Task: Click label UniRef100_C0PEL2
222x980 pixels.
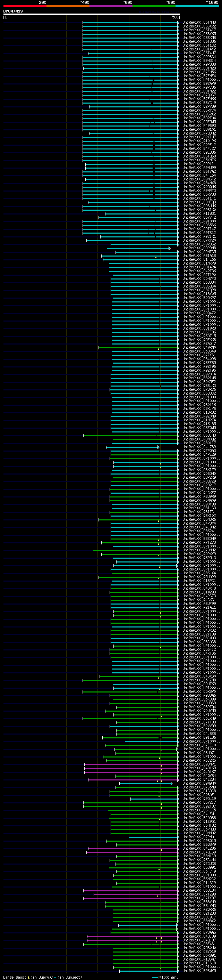Action: click(x=199, y=145)
